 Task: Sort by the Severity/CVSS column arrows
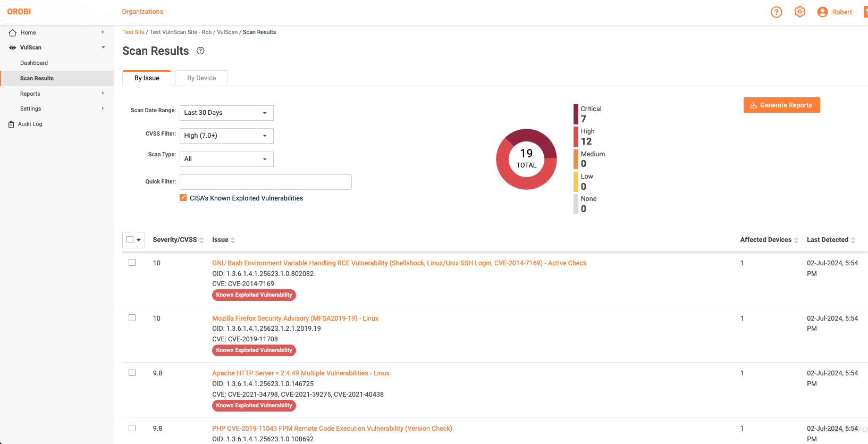(201, 240)
